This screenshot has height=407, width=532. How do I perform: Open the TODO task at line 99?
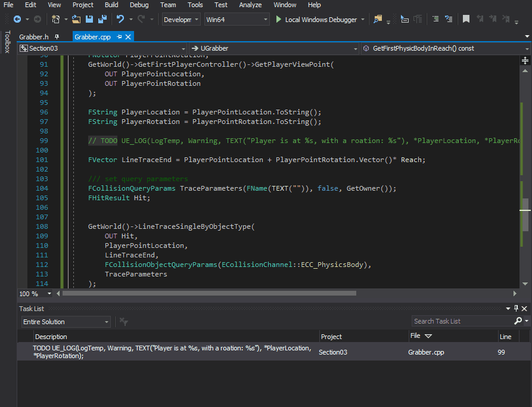[x=173, y=352]
